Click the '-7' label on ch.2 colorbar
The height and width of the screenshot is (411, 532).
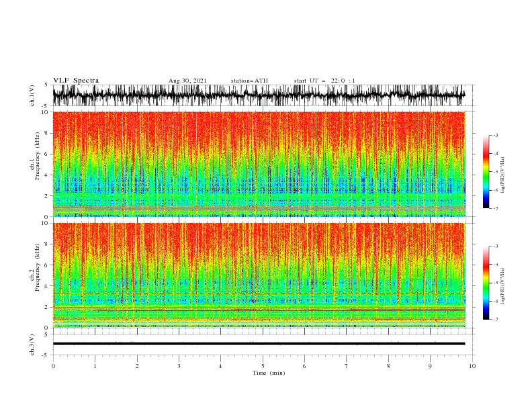[x=496, y=320]
